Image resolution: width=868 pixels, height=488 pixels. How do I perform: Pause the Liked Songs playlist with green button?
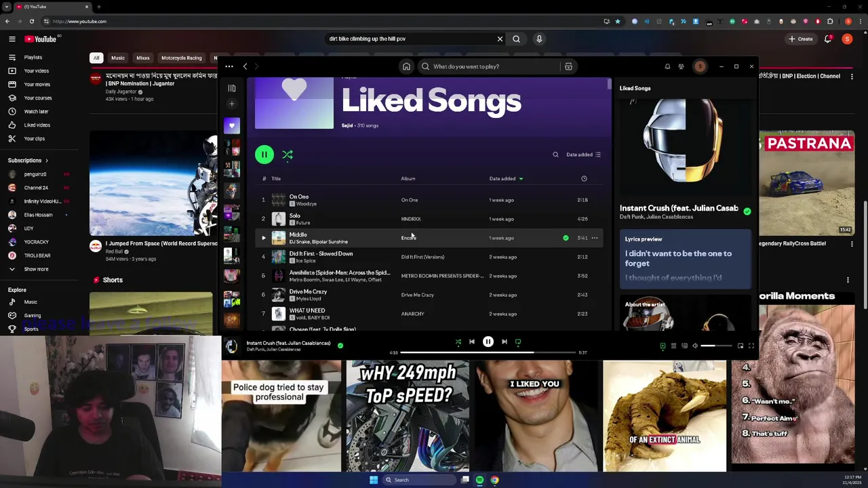tap(264, 155)
